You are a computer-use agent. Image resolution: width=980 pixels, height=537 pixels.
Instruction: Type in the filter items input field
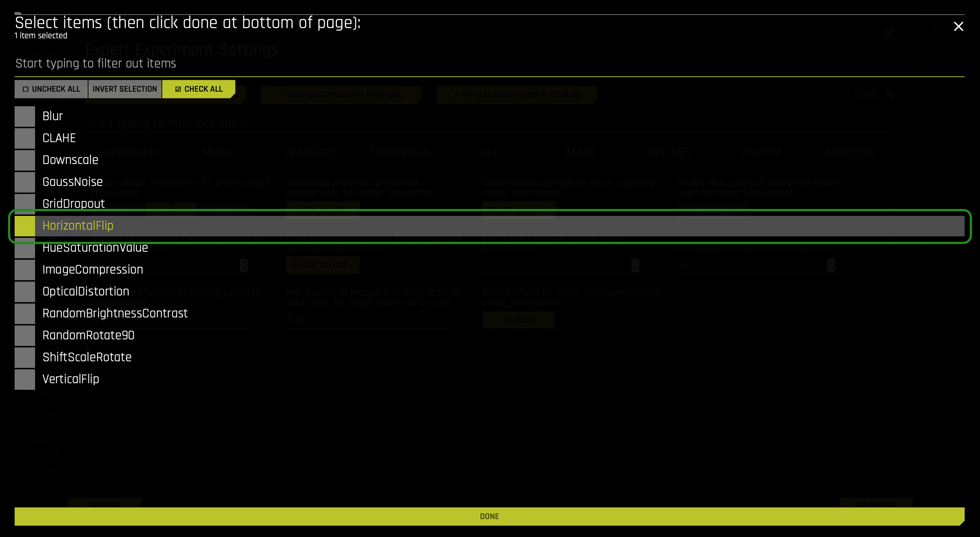(489, 64)
